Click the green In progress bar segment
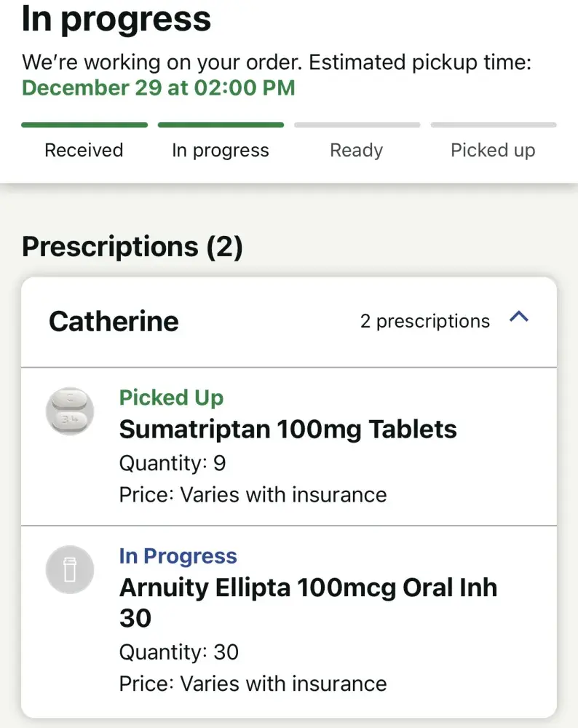The width and height of the screenshot is (578, 728). coord(221,125)
